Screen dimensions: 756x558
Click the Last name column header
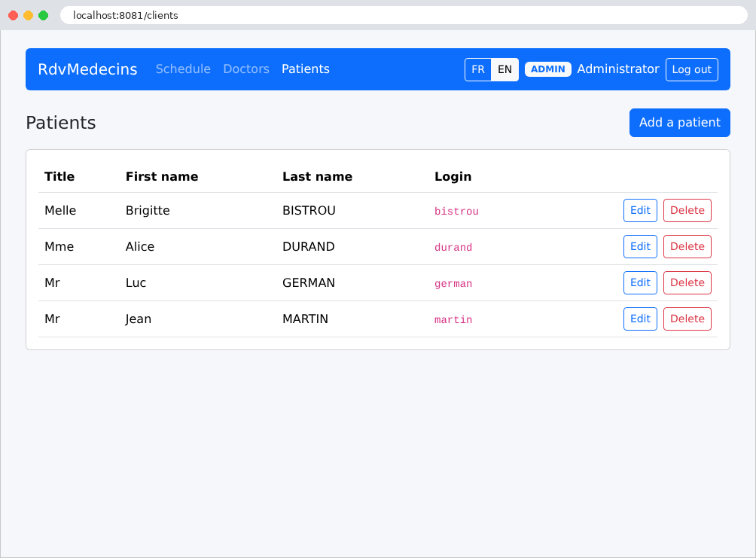317,176
